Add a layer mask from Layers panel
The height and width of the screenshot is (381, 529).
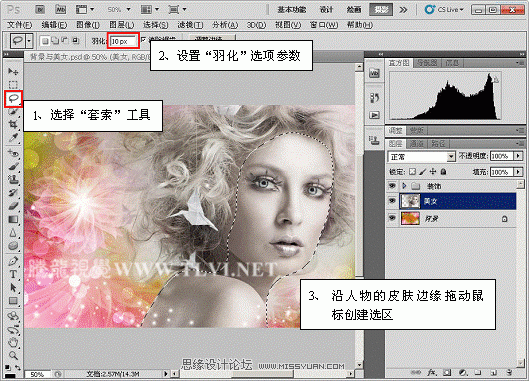[447, 373]
